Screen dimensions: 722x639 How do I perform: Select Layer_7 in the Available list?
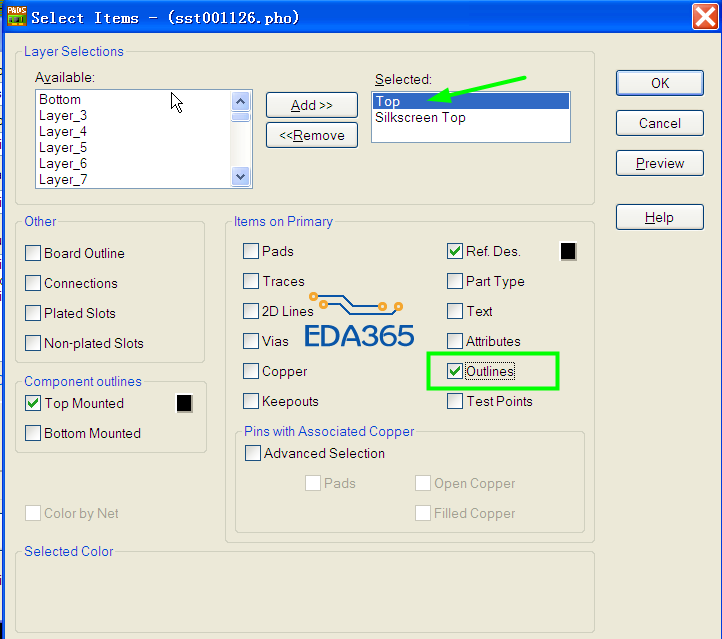tap(133, 180)
